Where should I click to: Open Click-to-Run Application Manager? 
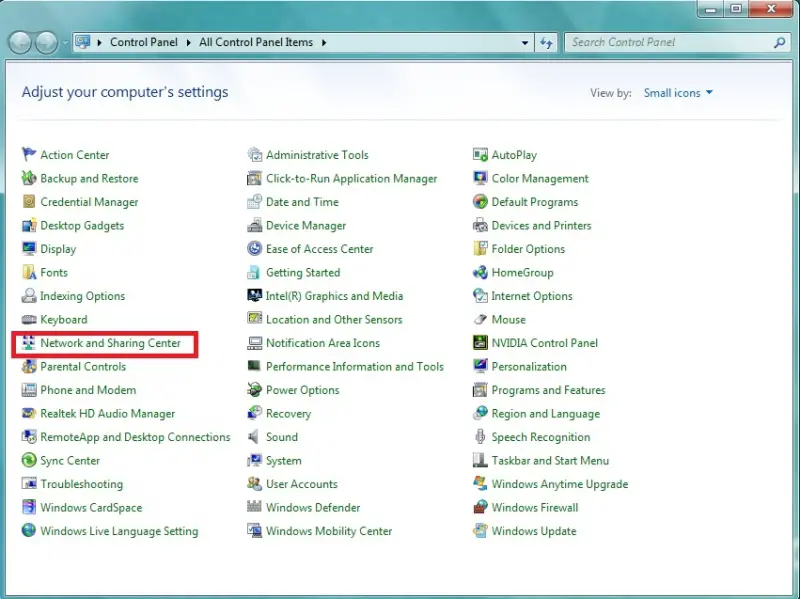(x=352, y=179)
